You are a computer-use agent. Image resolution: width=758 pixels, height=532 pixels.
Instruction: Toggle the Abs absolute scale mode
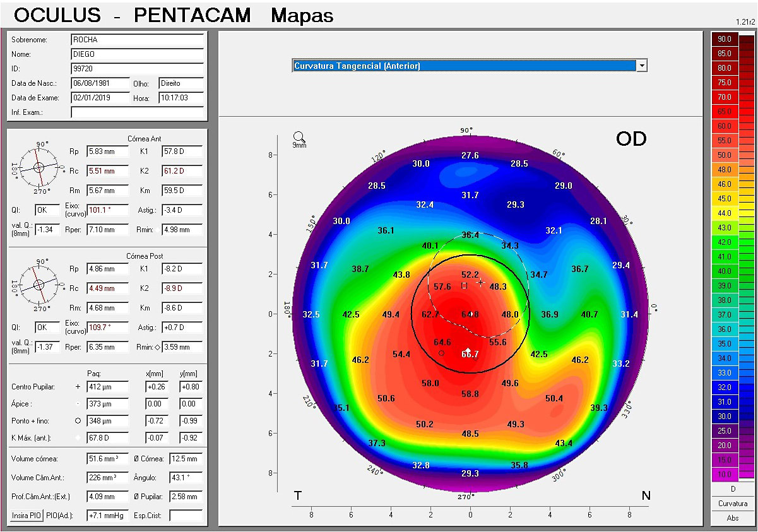click(x=732, y=517)
